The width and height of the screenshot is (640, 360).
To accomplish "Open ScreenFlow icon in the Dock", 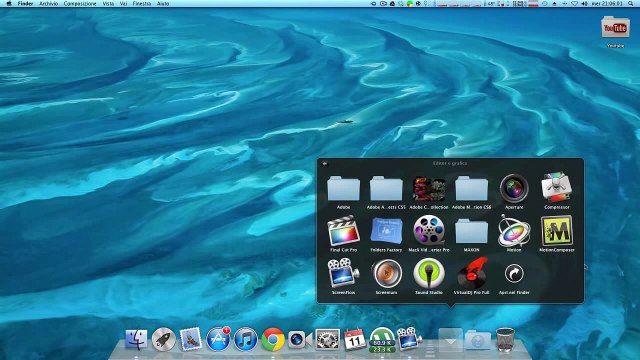I will (x=409, y=339).
